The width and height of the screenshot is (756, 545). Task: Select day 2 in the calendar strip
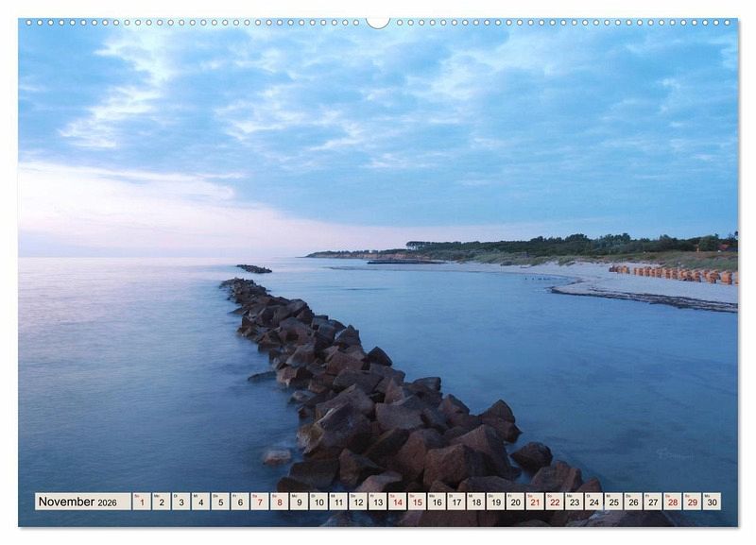[162, 502]
